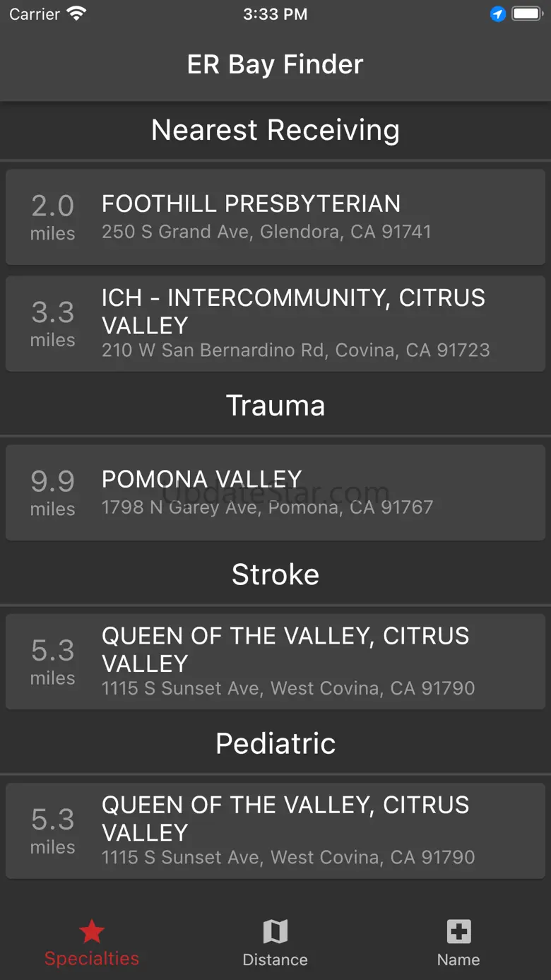Click the Wi-Fi signal icon
This screenshot has height=980, width=551.
click(76, 14)
